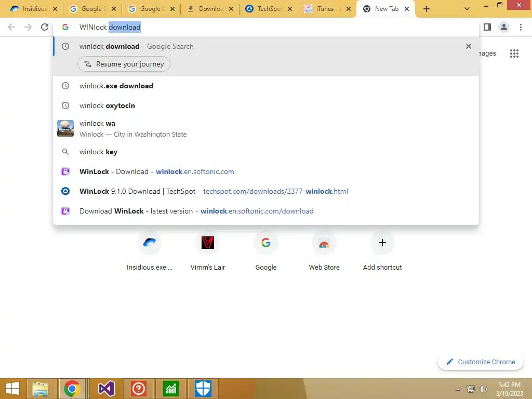Close the iTunes tab

[349, 9]
